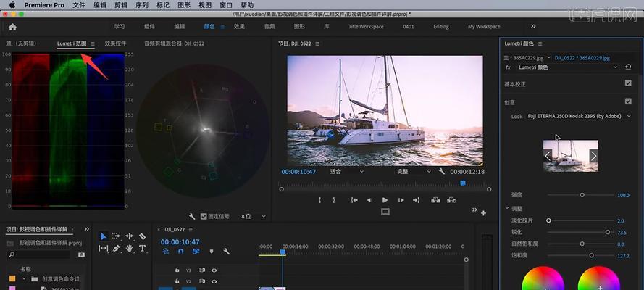Collapse the creative color bin folder
The height and width of the screenshot is (290, 644).
click(24, 278)
